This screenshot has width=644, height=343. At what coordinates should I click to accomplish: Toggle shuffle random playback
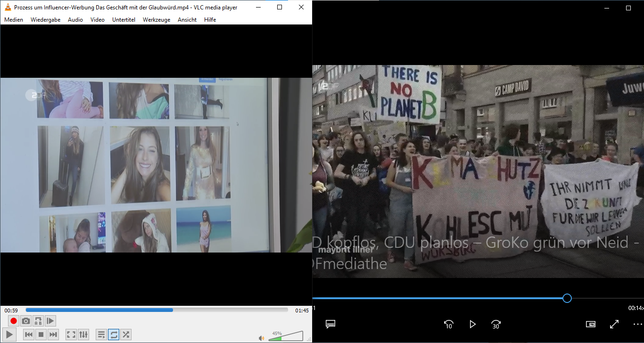point(126,335)
